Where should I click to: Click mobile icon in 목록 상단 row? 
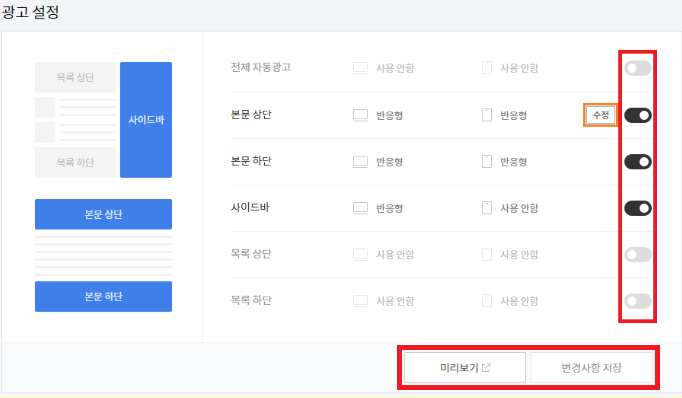(x=487, y=254)
